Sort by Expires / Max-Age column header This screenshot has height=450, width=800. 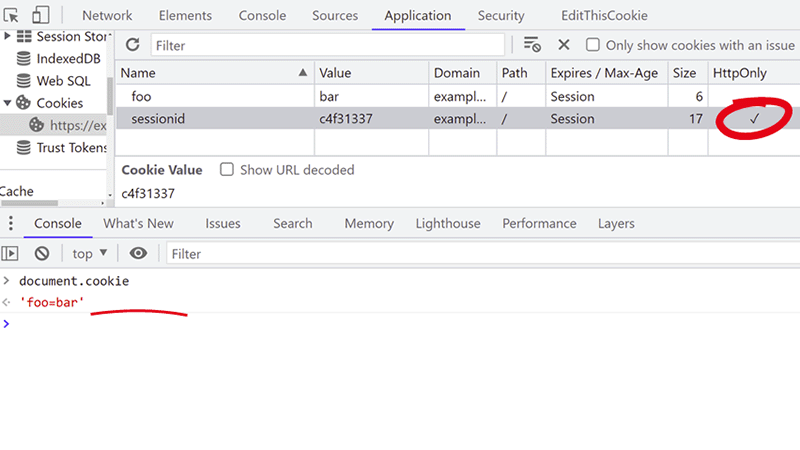[607, 72]
